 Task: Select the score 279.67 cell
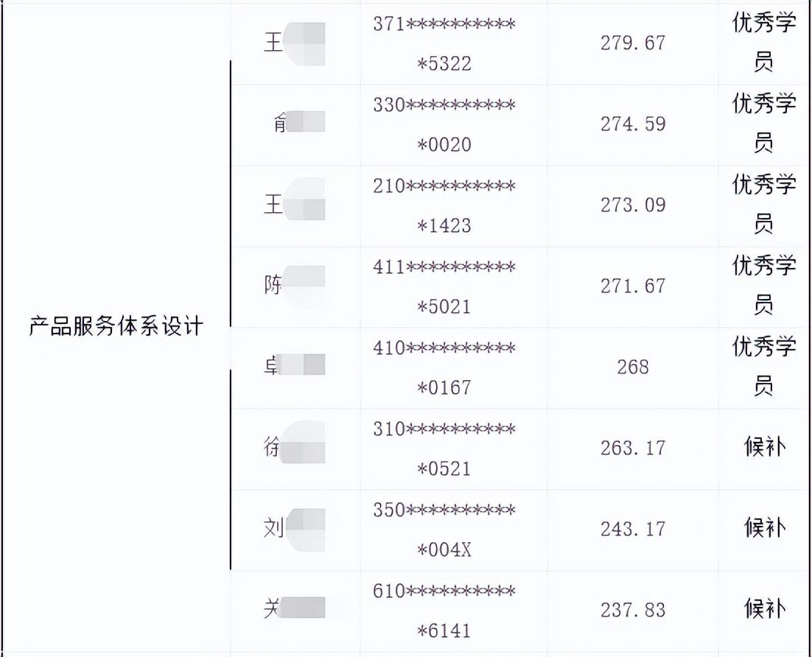(x=632, y=43)
